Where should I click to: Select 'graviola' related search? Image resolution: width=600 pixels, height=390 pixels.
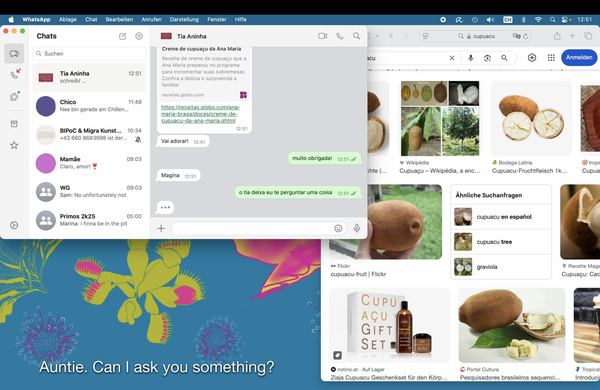pyautogui.click(x=501, y=267)
